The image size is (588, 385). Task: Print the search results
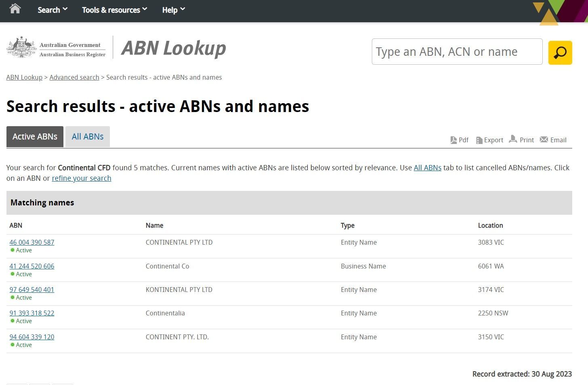[x=521, y=140]
